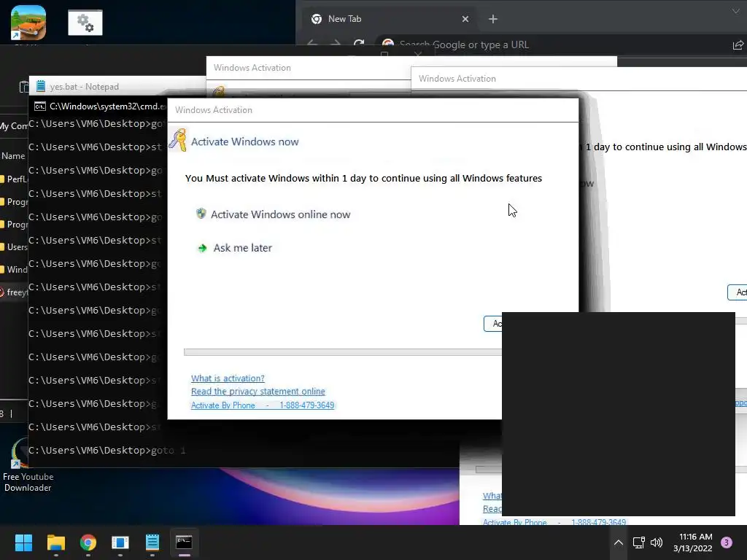Open What is activation? link

(x=228, y=378)
